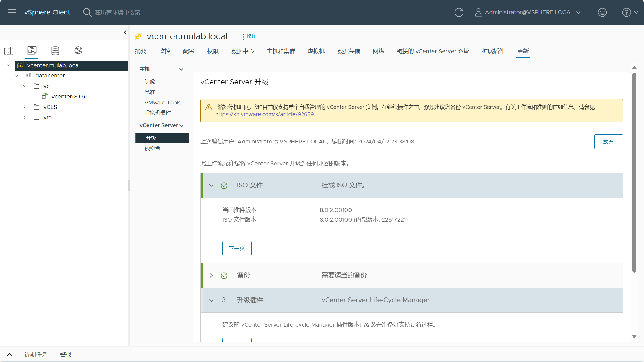Click the vc folder icon
Viewport: 644px width, 362px height.
pos(37,86)
